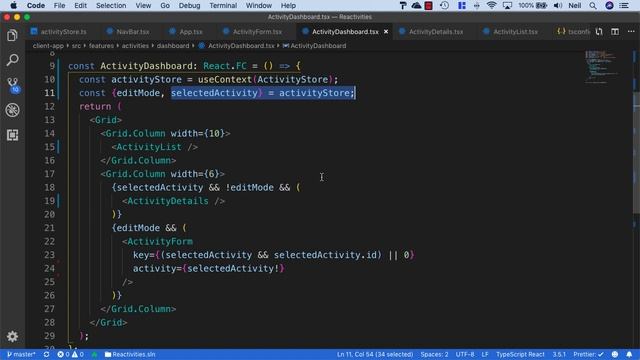
Task: Click the master git branch status item
Action: (x=21, y=354)
